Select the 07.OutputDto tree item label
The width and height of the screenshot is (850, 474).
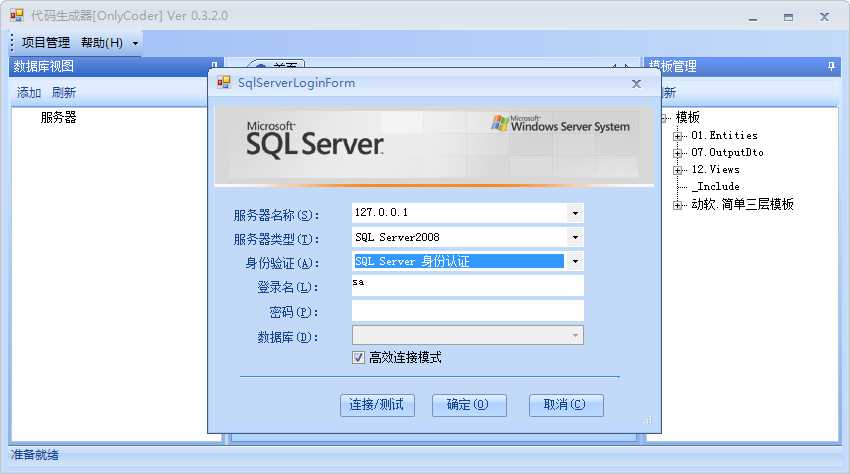tap(727, 152)
